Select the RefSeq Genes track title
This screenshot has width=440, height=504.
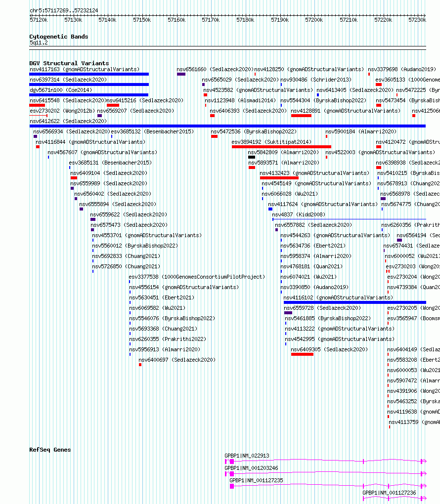(50, 450)
